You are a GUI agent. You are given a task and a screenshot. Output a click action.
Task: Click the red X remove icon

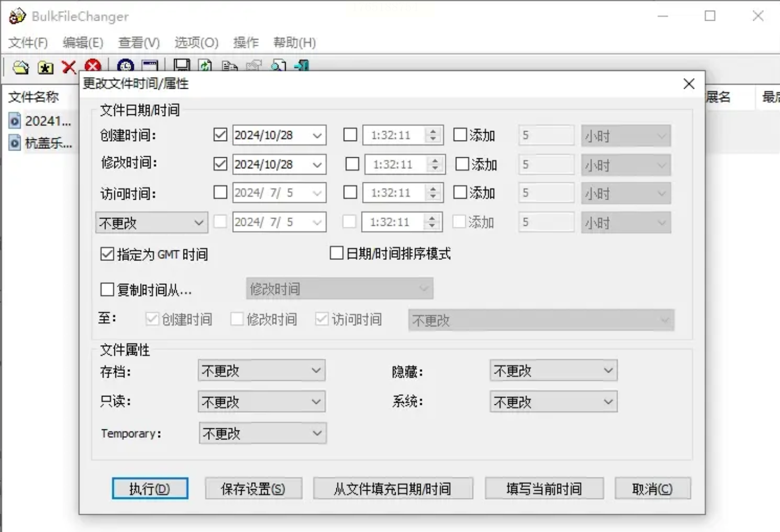[69, 67]
